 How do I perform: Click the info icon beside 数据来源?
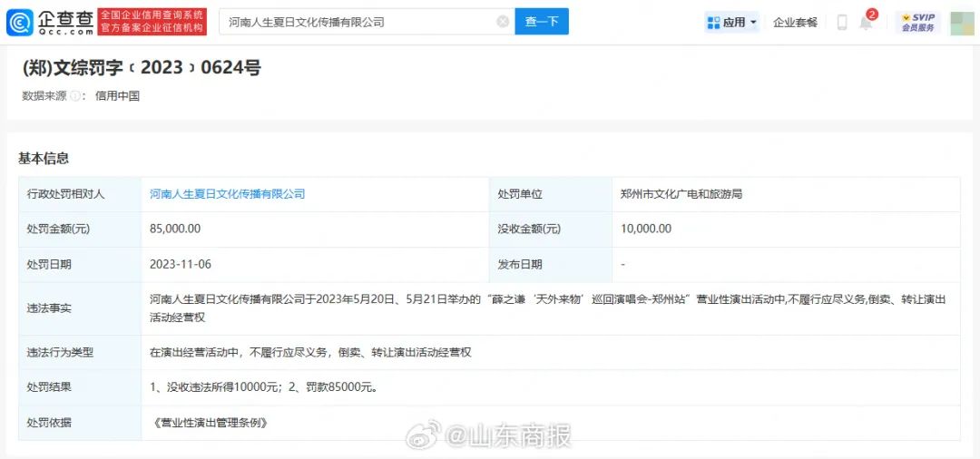[74, 95]
